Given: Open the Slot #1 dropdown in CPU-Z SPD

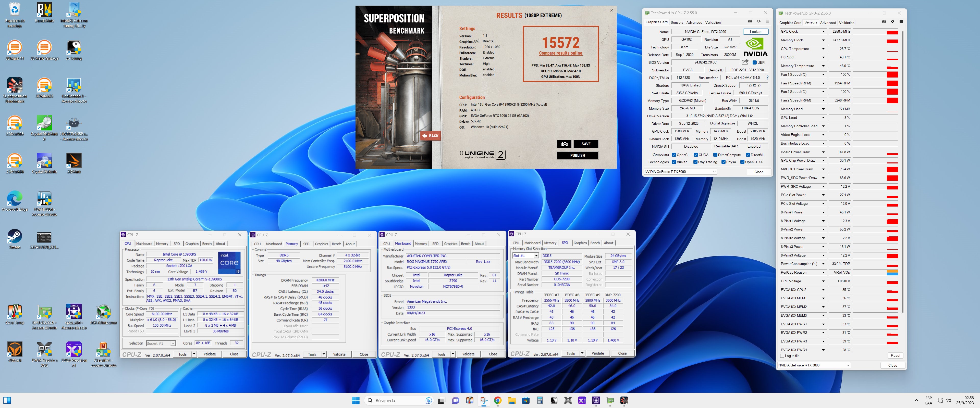Looking at the screenshot, I should tap(525, 256).
